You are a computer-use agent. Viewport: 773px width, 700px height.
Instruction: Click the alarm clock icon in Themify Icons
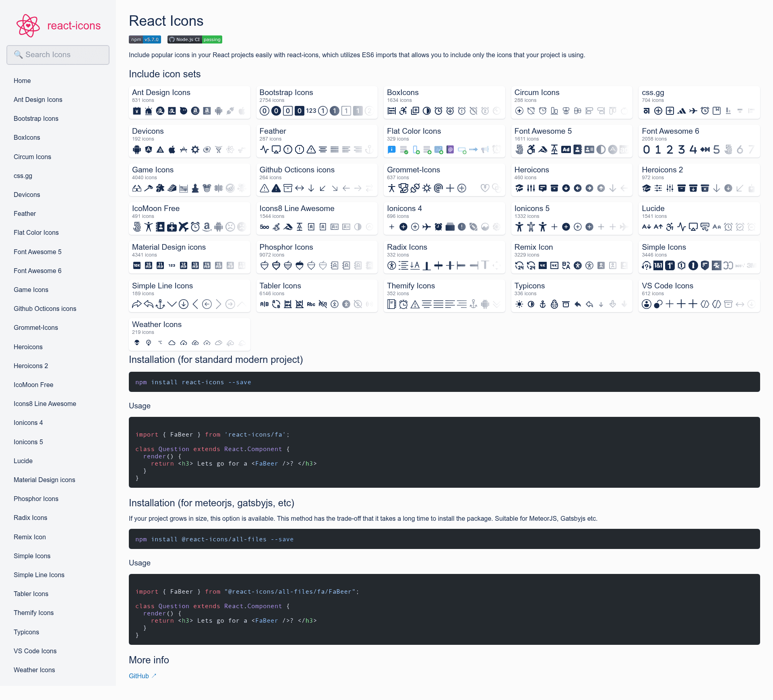403,304
